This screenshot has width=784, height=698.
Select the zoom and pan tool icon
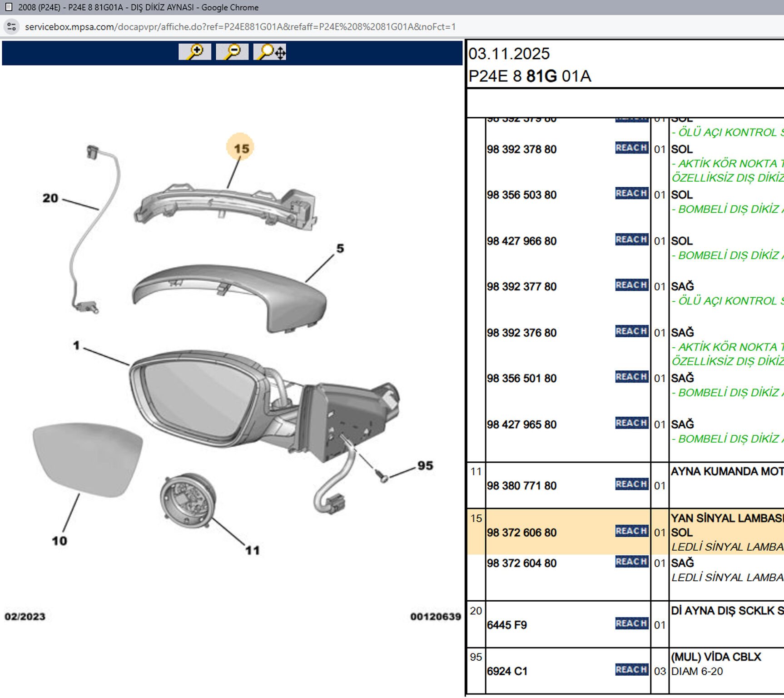coord(270,52)
